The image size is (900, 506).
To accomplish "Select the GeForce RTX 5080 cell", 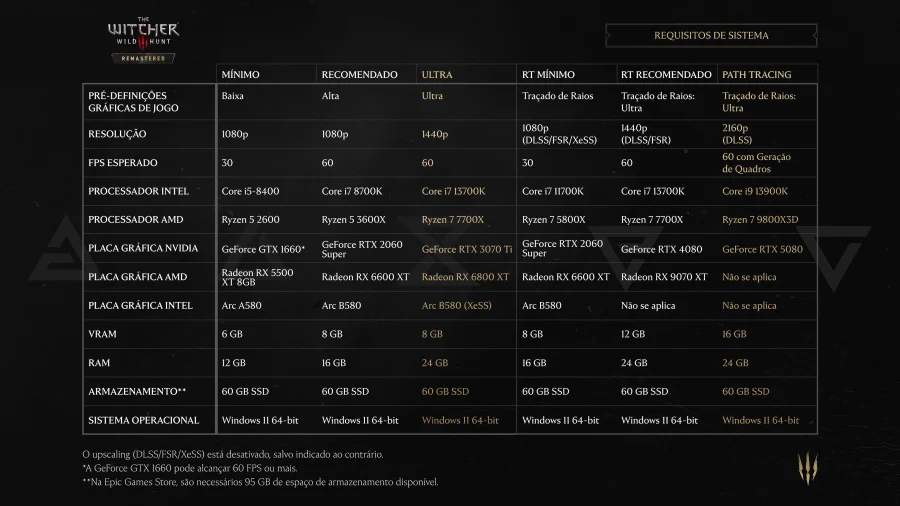I will coord(762,249).
